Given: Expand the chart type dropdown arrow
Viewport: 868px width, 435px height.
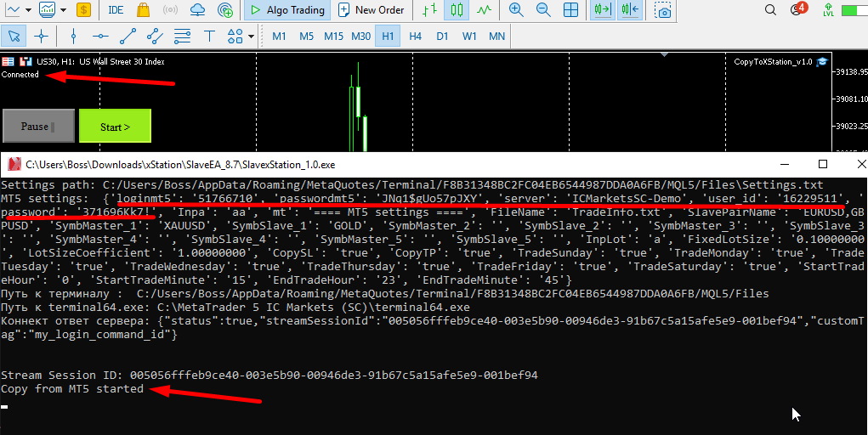Looking at the screenshot, I should (x=28, y=9).
